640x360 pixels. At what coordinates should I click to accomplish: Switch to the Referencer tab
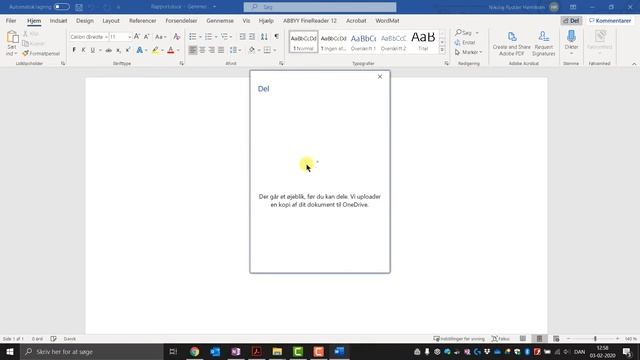[x=142, y=21]
